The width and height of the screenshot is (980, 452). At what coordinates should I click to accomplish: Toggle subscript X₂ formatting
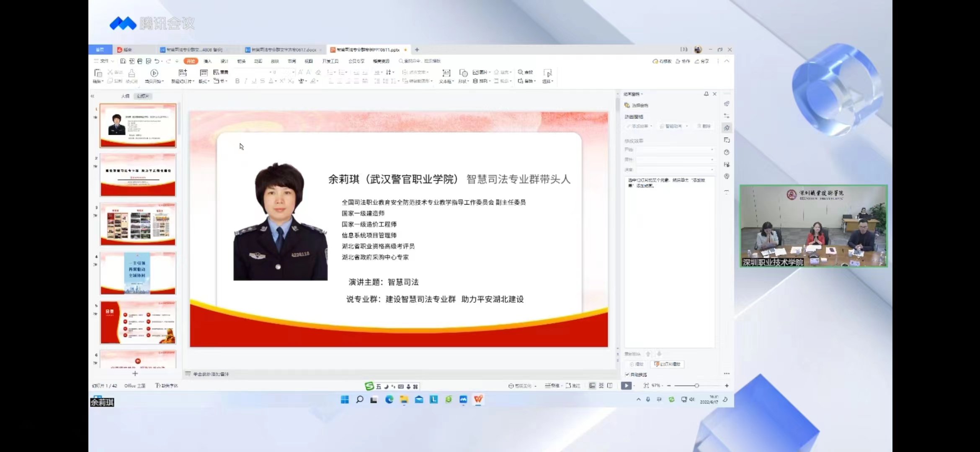click(291, 81)
